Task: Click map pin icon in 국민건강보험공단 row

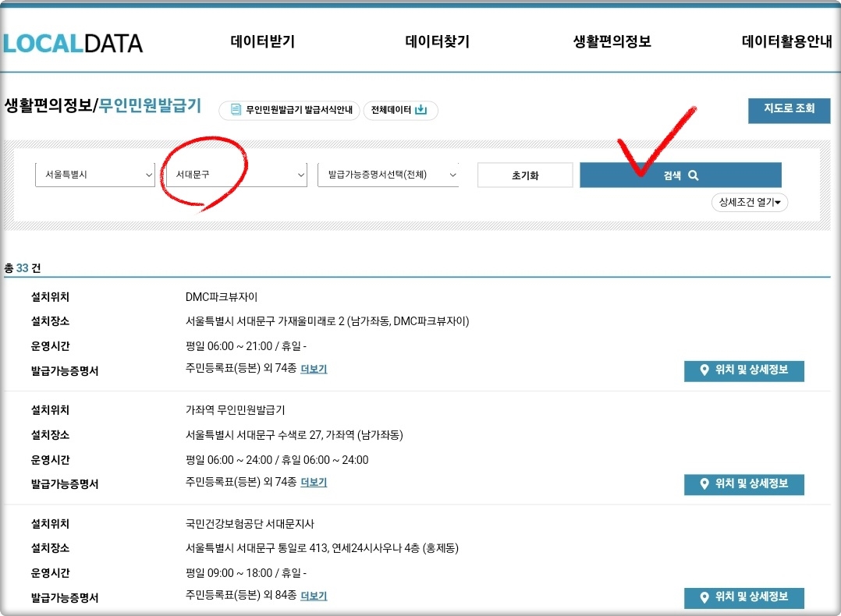Action: click(x=704, y=597)
